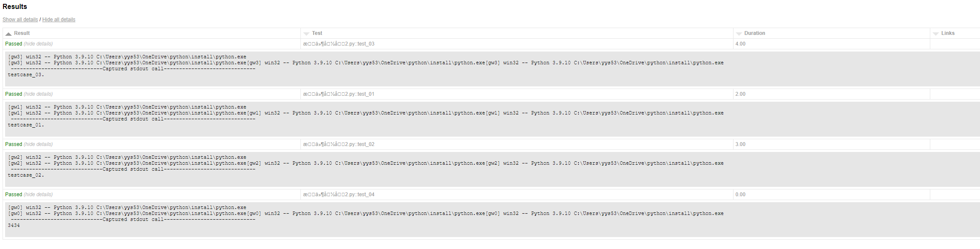
Task: Hide all details of the results
Action: coord(59,20)
